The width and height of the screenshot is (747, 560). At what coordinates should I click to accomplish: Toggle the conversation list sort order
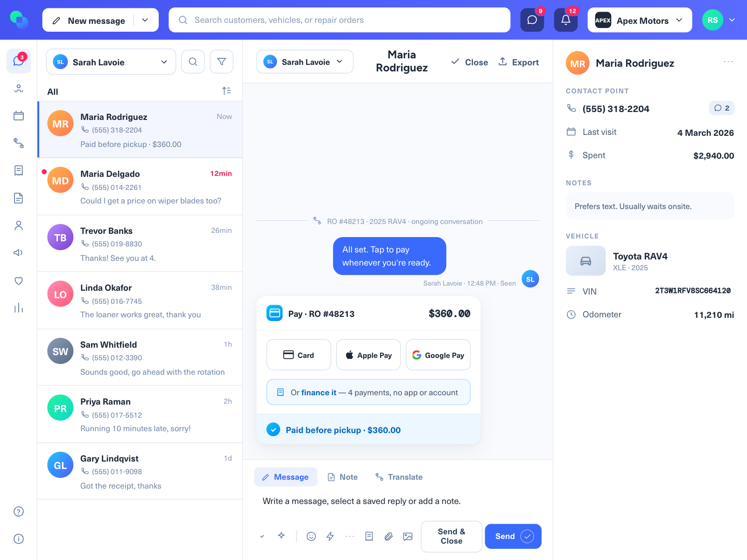pyautogui.click(x=226, y=91)
